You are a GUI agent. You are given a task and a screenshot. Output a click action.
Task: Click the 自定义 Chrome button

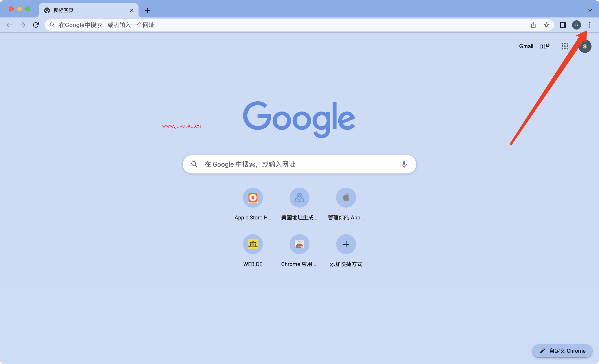(562, 351)
